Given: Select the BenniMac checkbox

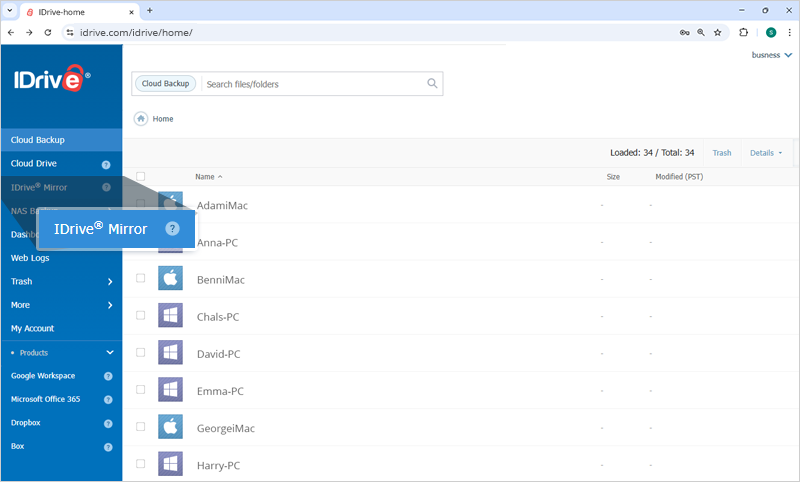Looking at the screenshot, I should pos(141,278).
